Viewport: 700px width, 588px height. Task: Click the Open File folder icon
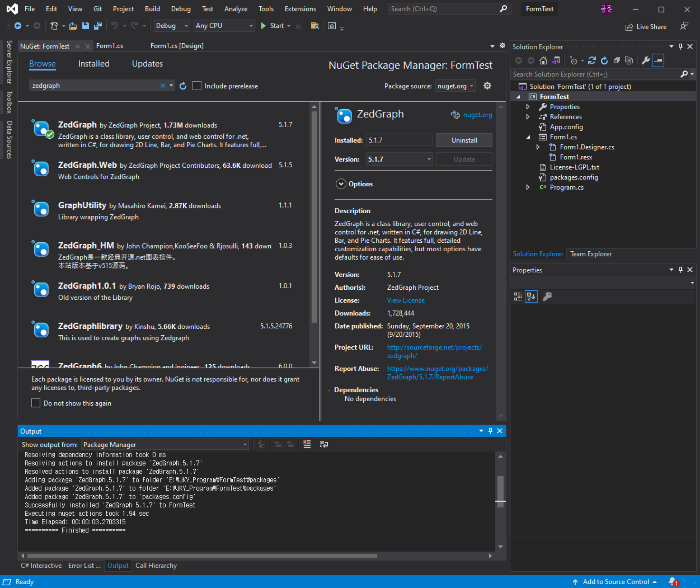point(73,26)
